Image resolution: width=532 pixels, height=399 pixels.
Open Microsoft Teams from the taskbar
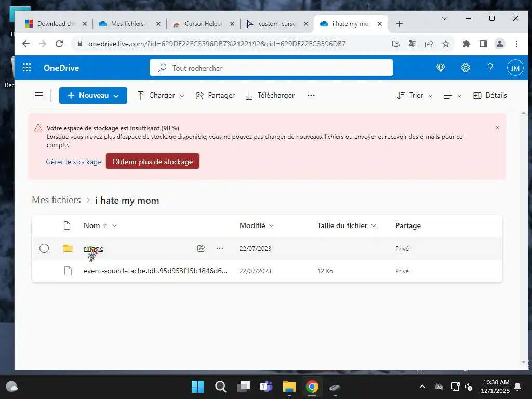[x=267, y=387]
